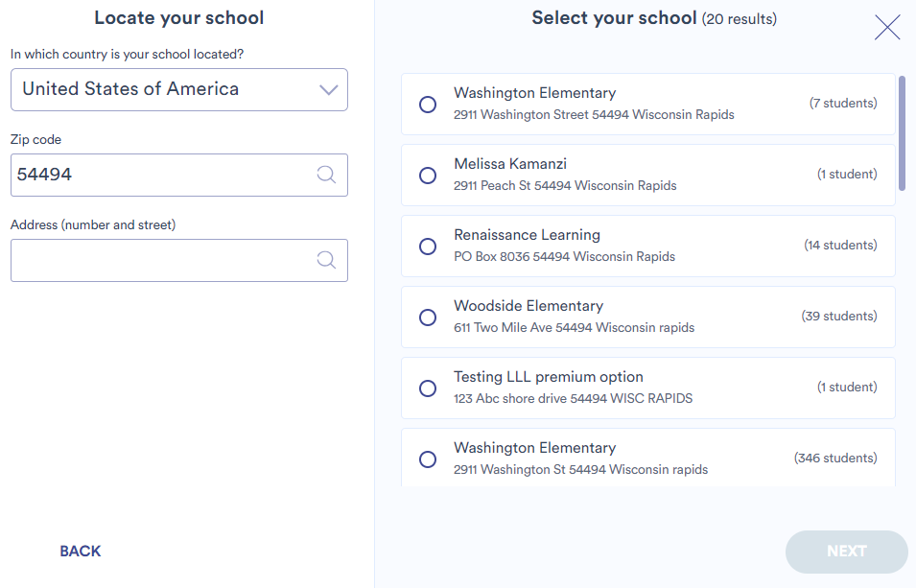Select the Woodside Elementary radio button

[427, 318]
